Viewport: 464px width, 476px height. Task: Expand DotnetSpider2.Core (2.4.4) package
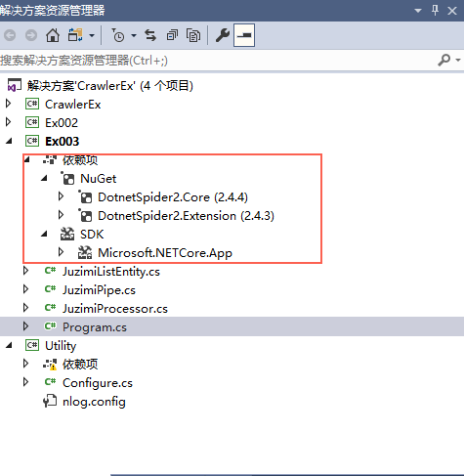(x=61, y=196)
